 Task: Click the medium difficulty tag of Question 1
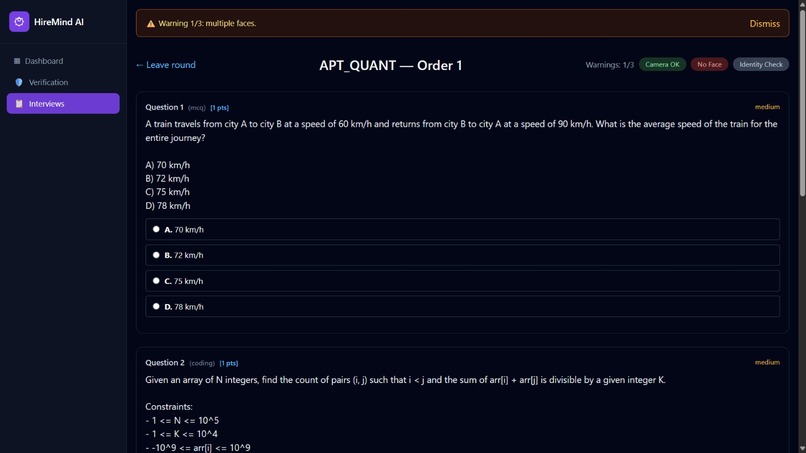(767, 107)
